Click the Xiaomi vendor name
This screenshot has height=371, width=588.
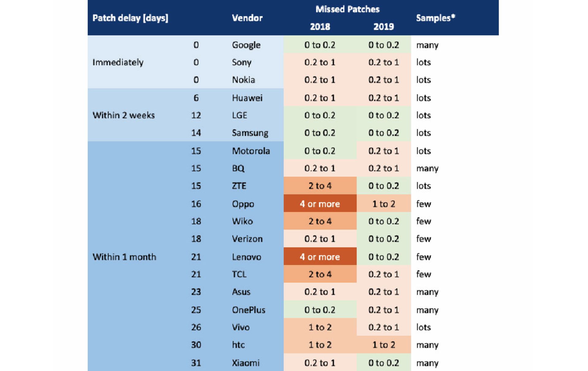[x=246, y=363]
